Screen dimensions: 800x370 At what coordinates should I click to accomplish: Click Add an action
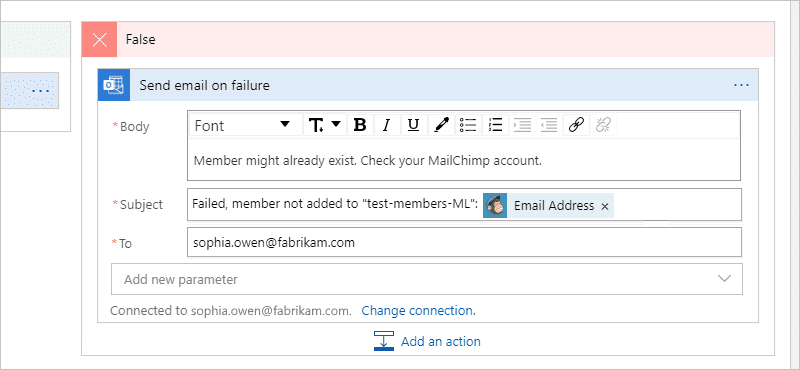click(x=427, y=341)
